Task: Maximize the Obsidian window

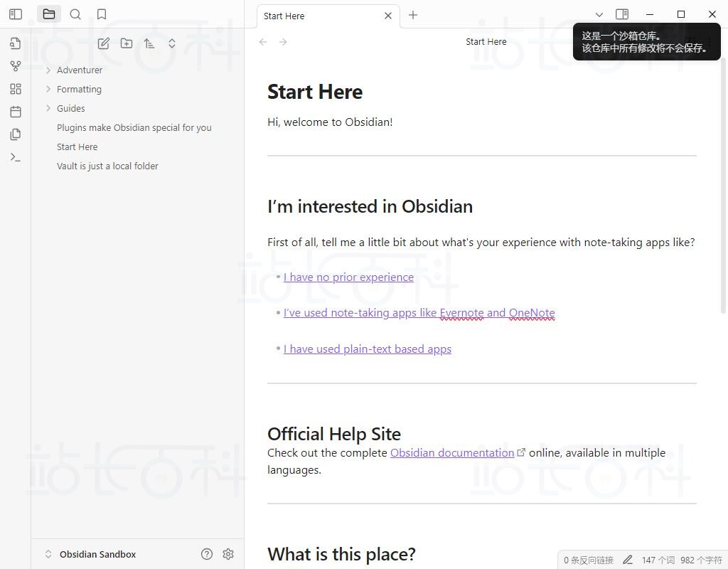Action: (x=681, y=14)
